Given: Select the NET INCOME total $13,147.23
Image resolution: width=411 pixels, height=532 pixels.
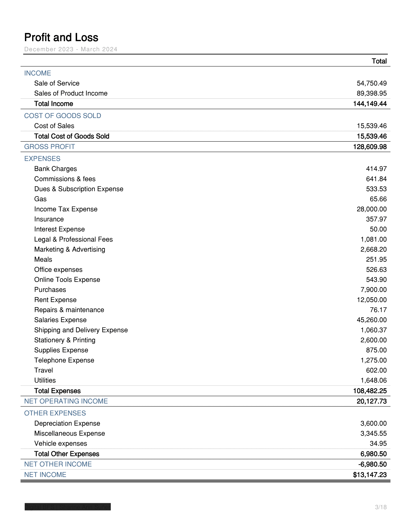Looking at the screenshot, I should pyautogui.click(x=370, y=475).
